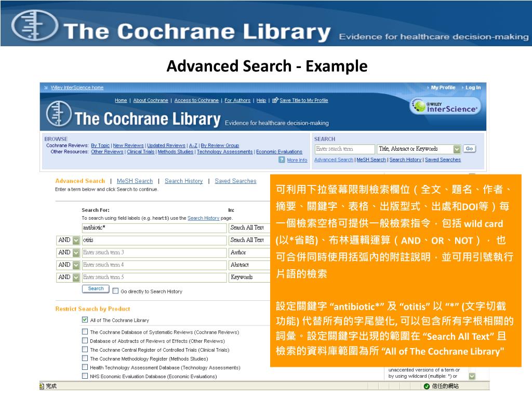Open Search All Text dropdown for antibiotic* row
The image size is (532, 399).
point(249,228)
